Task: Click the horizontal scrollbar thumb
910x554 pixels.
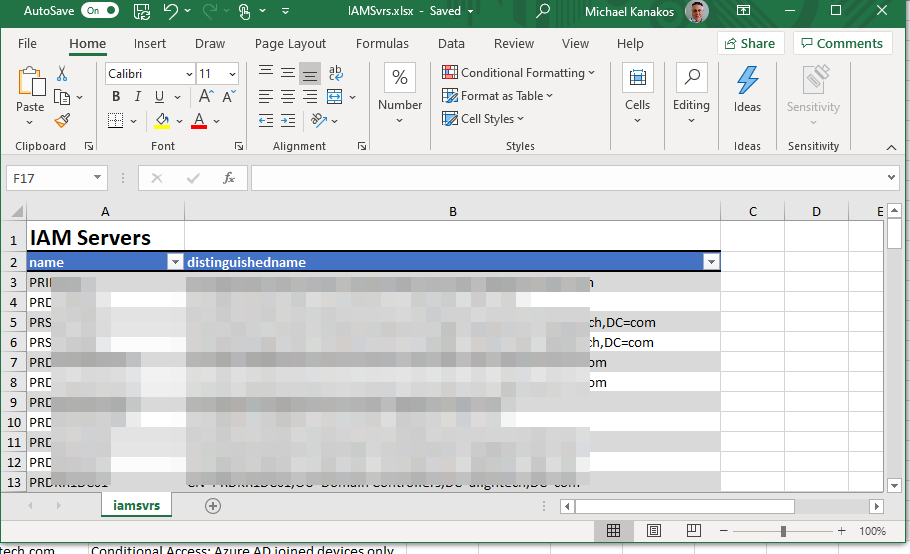Action: [x=684, y=506]
